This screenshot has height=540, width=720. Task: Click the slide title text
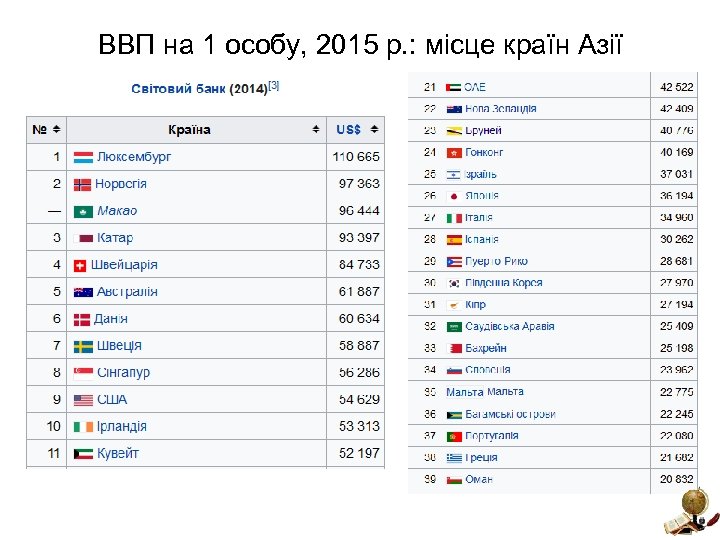point(360,45)
